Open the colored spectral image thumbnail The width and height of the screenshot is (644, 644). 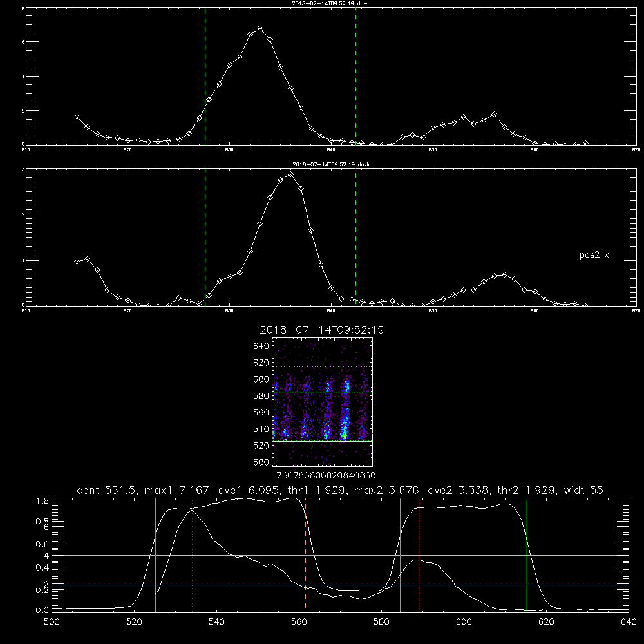click(x=322, y=402)
